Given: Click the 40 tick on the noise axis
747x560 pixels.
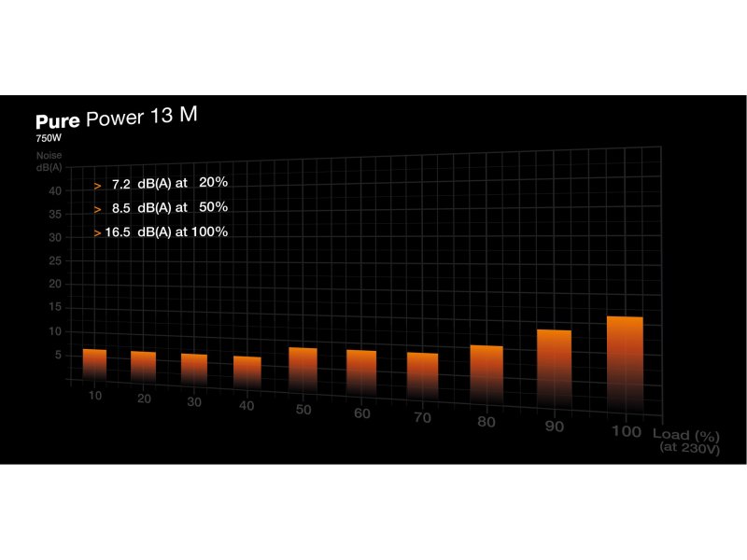Looking at the screenshot, I should click(55, 191).
